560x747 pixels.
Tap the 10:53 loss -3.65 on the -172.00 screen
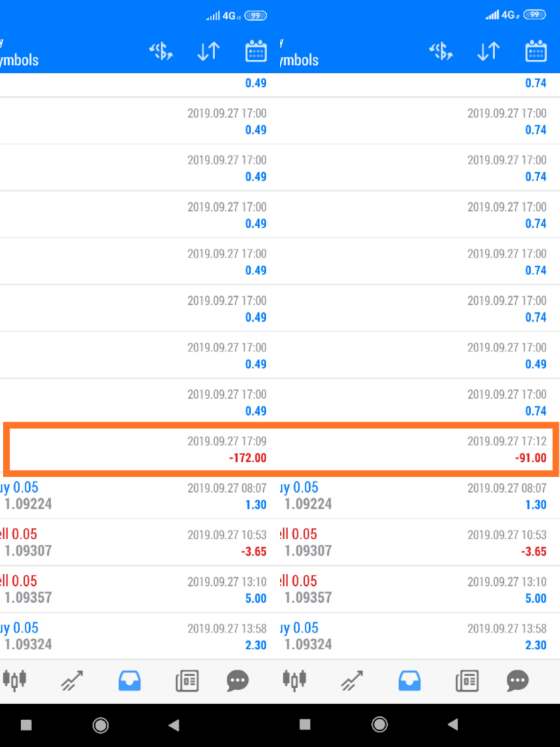(x=254, y=551)
